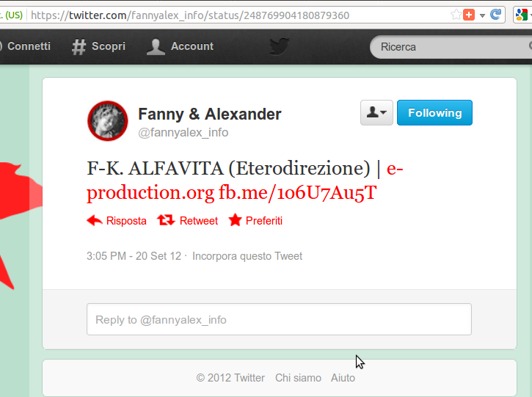Open the Scopri tab

[99, 46]
